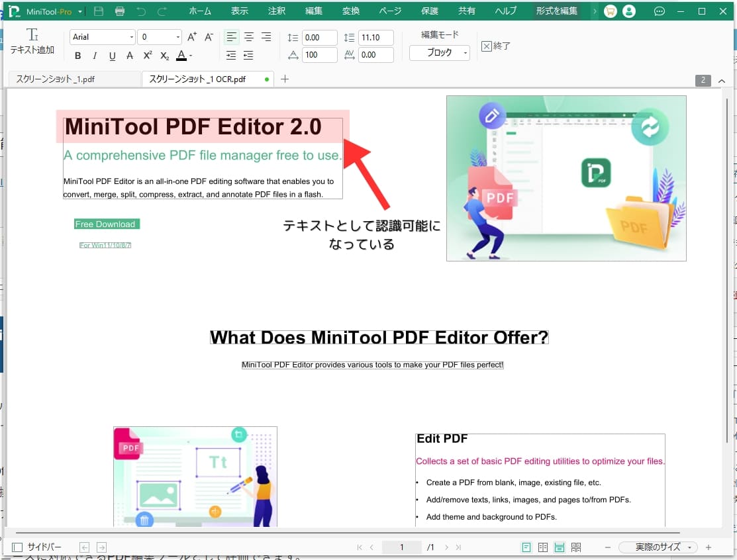The height and width of the screenshot is (560, 737).
Task: Select single page view icon
Action: pos(526,547)
